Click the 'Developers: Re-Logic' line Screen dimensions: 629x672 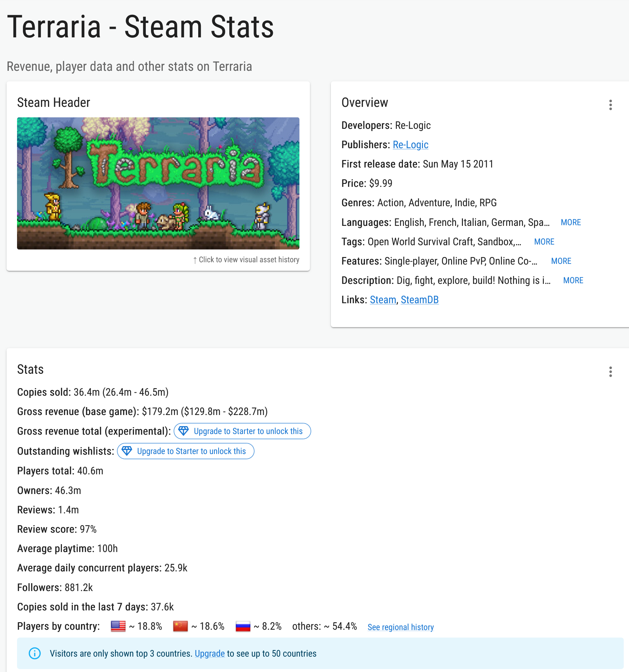(386, 126)
